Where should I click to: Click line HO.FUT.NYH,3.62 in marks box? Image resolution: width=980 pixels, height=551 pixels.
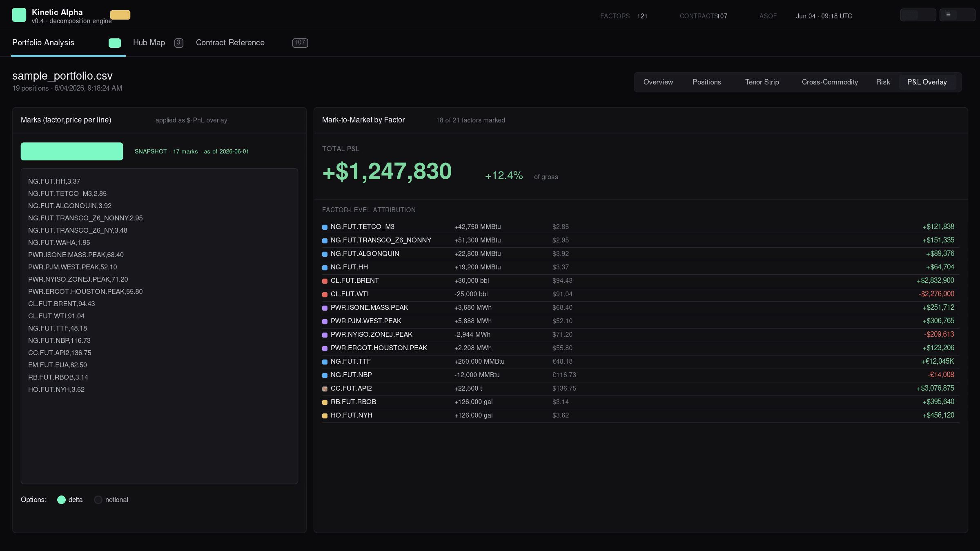(56, 389)
